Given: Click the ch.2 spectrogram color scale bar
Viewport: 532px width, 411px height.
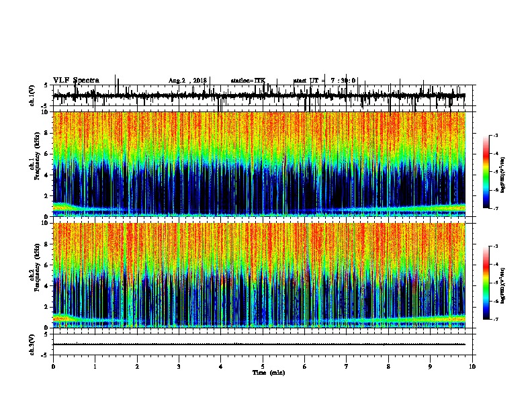Looking at the screenshot, I should click(486, 283).
